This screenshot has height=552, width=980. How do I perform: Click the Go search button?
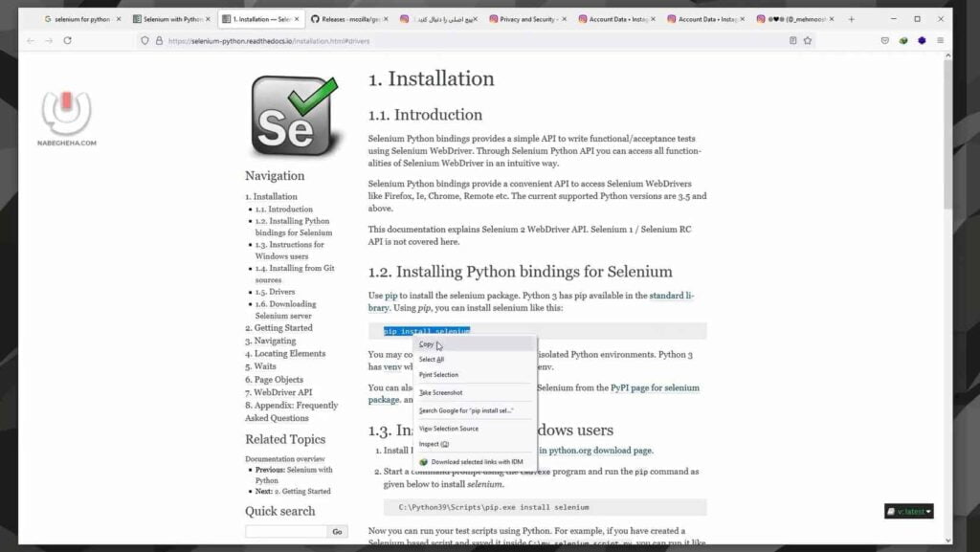pos(338,531)
